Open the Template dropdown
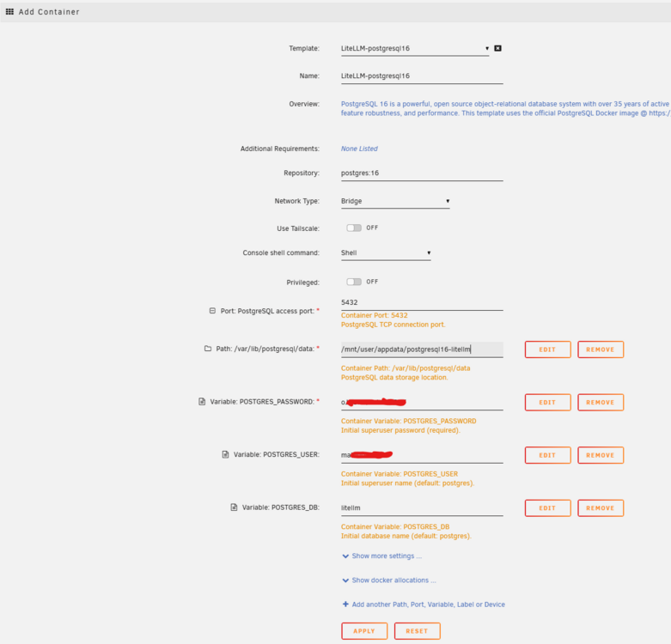This screenshot has height=644, width=671. click(x=415, y=48)
